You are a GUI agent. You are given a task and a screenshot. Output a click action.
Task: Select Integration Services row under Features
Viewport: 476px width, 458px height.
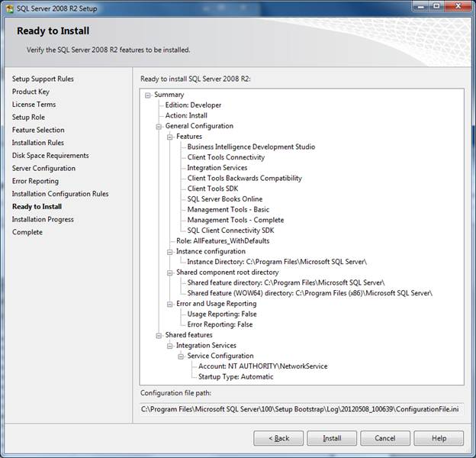pyautogui.click(x=217, y=168)
